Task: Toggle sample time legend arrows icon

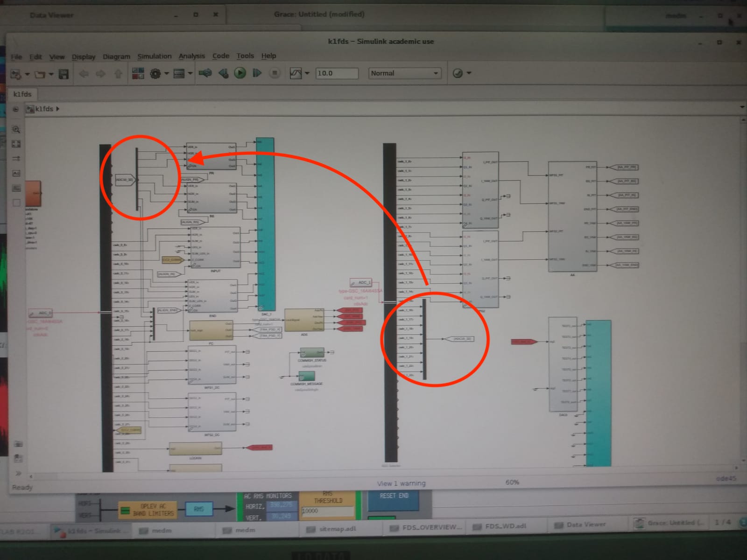Action: point(16,159)
